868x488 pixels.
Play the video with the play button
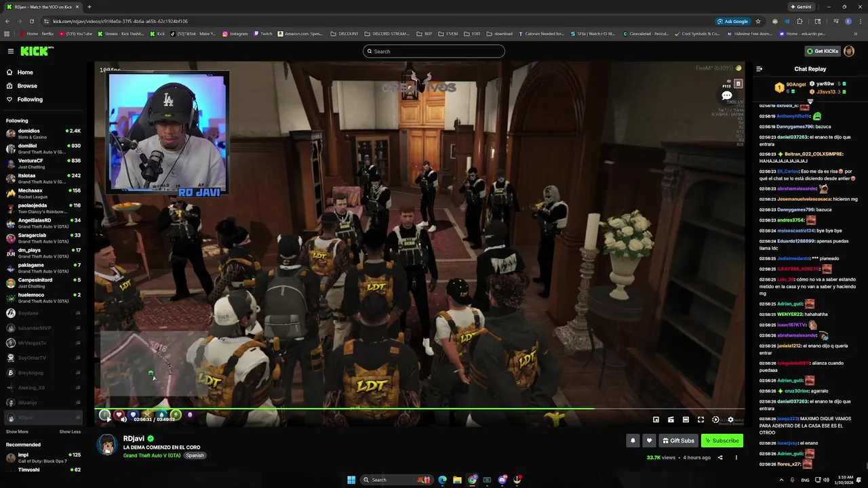(108, 420)
